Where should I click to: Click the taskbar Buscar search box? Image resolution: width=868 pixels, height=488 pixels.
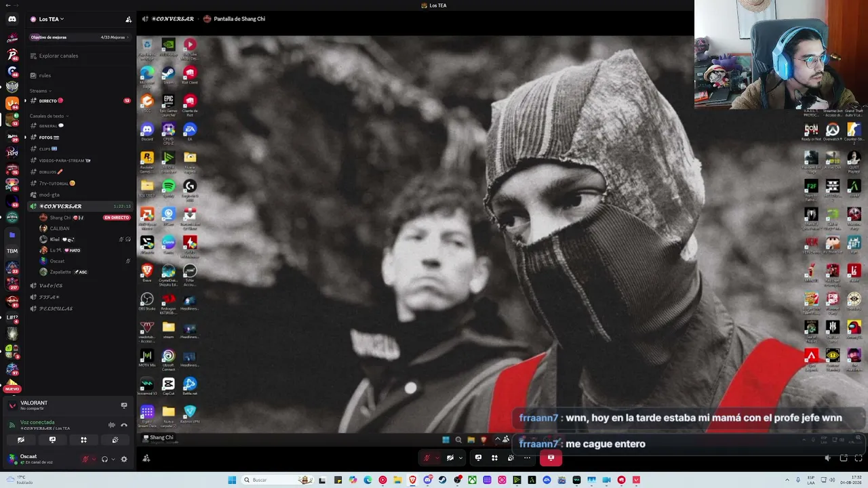click(x=277, y=480)
